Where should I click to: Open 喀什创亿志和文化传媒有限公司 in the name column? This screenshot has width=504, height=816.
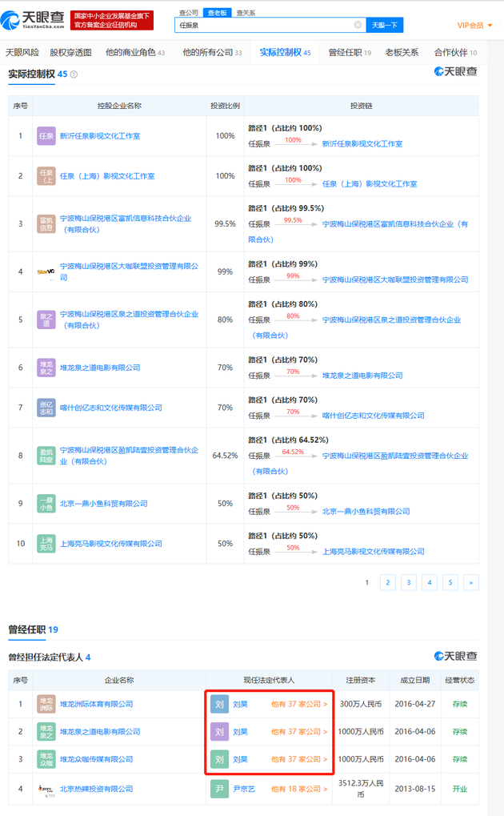coord(110,408)
